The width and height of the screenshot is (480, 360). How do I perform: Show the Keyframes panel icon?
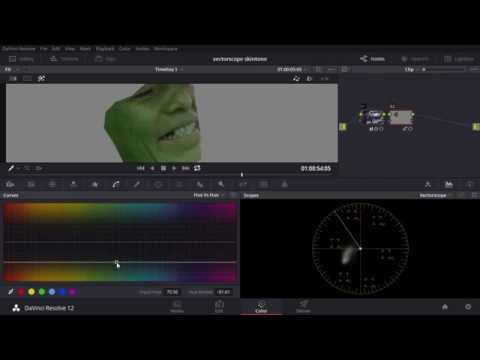(428, 184)
